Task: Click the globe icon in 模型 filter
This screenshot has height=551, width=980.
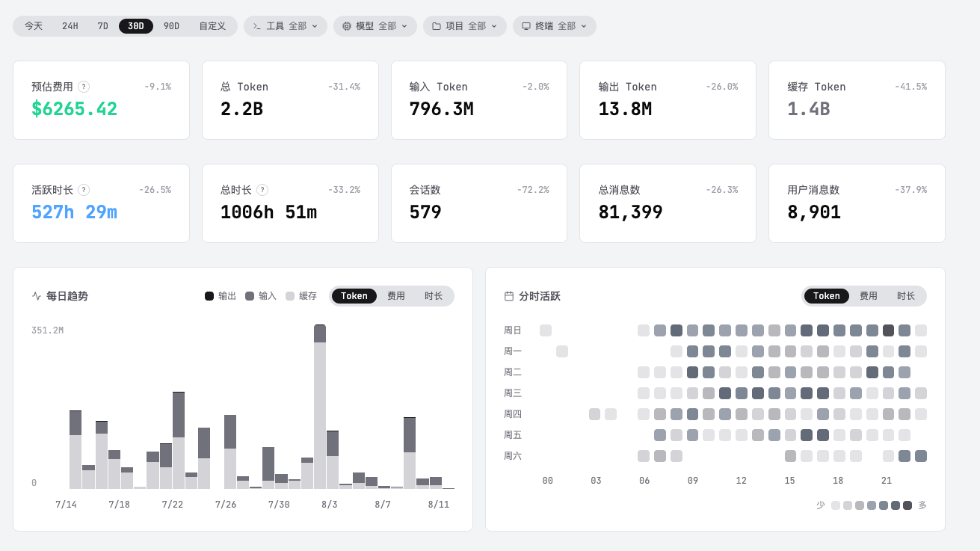Action: click(x=347, y=26)
